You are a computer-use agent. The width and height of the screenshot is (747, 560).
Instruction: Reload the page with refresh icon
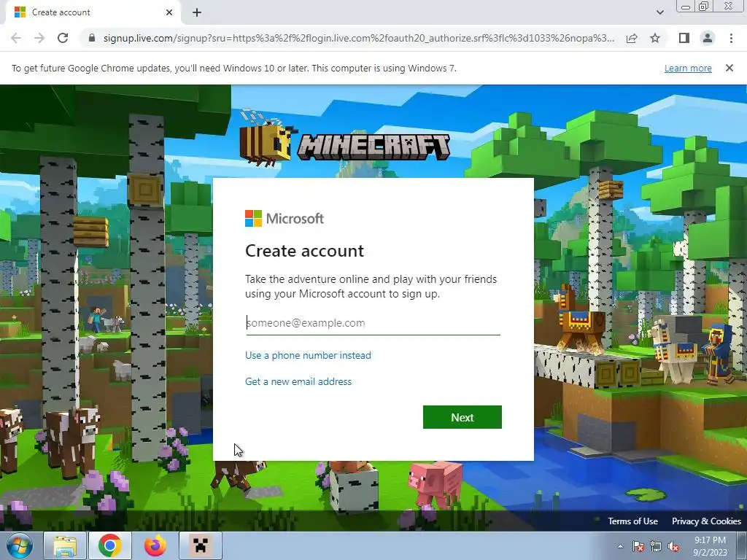coord(63,38)
